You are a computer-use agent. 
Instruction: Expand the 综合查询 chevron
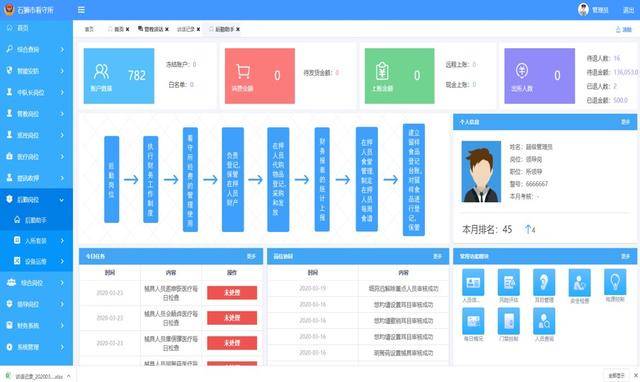click(62, 49)
